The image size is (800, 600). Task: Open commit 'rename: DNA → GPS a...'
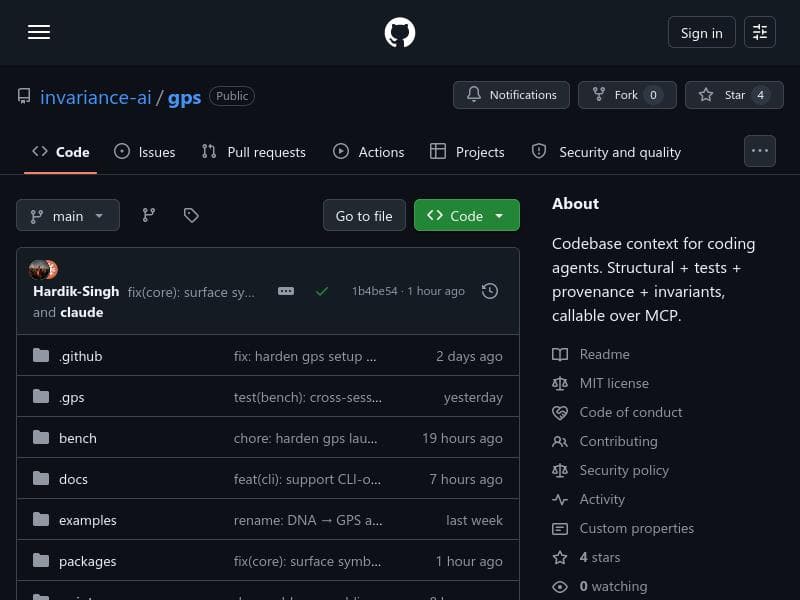pyautogui.click(x=308, y=520)
